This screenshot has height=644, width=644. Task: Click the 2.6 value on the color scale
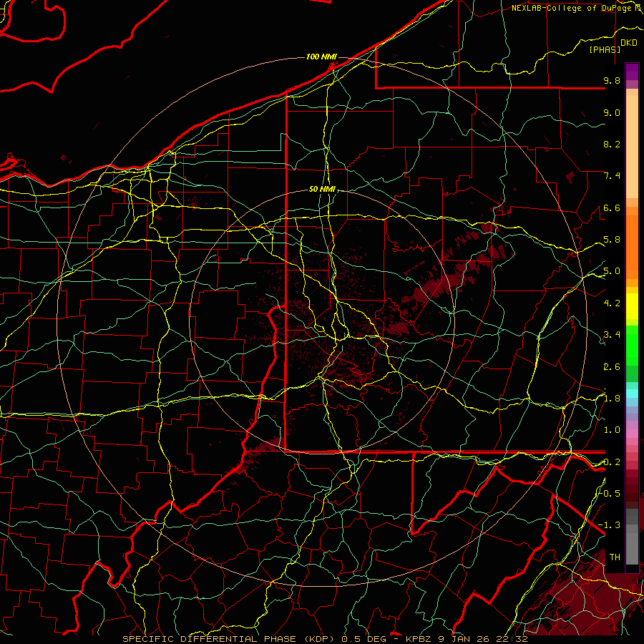point(612,367)
